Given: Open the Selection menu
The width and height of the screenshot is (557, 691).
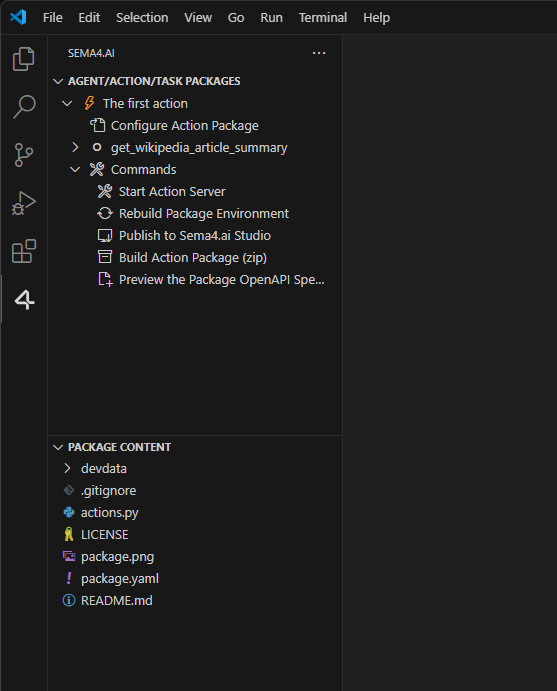Looking at the screenshot, I should pos(142,18).
